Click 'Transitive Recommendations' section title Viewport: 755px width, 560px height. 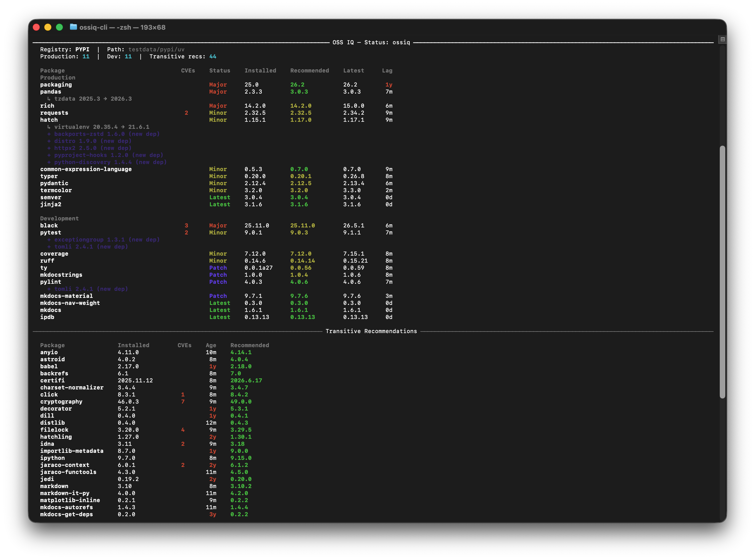coord(371,332)
